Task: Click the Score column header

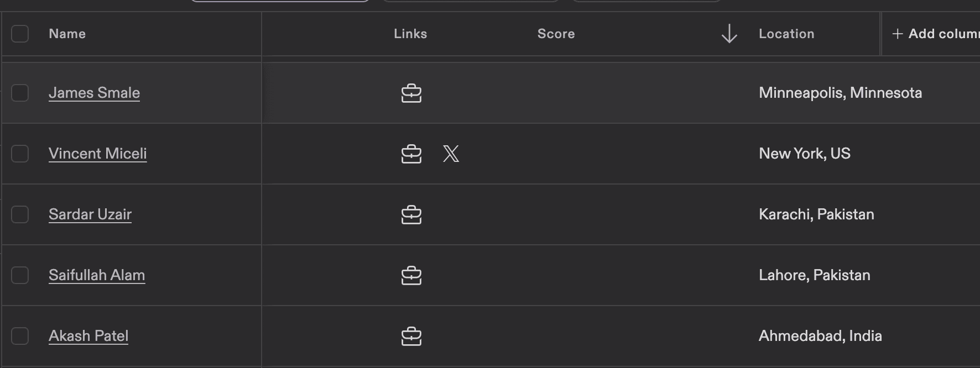Action: click(x=556, y=34)
